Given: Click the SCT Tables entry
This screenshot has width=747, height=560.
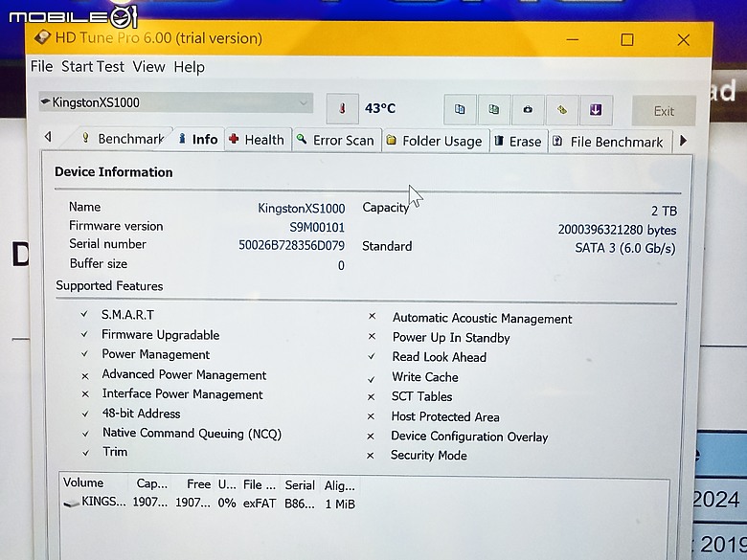Looking at the screenshot, I should pyautogui.click(x=422, y=396).
